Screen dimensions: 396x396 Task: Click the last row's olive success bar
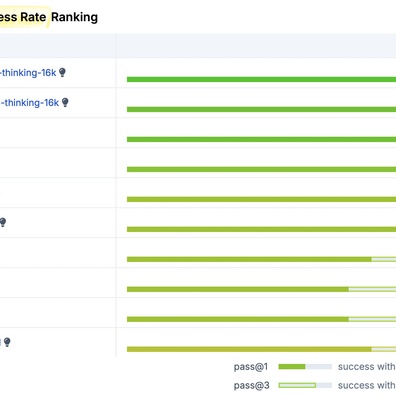pos(249,349)
